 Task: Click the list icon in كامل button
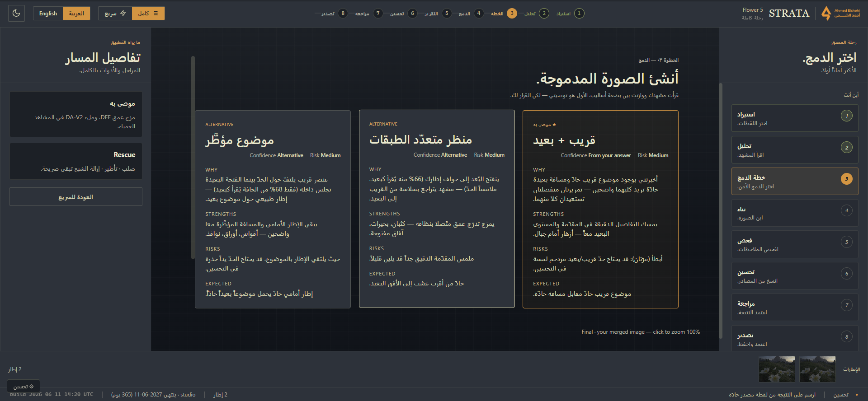click(x=156, y=13)
